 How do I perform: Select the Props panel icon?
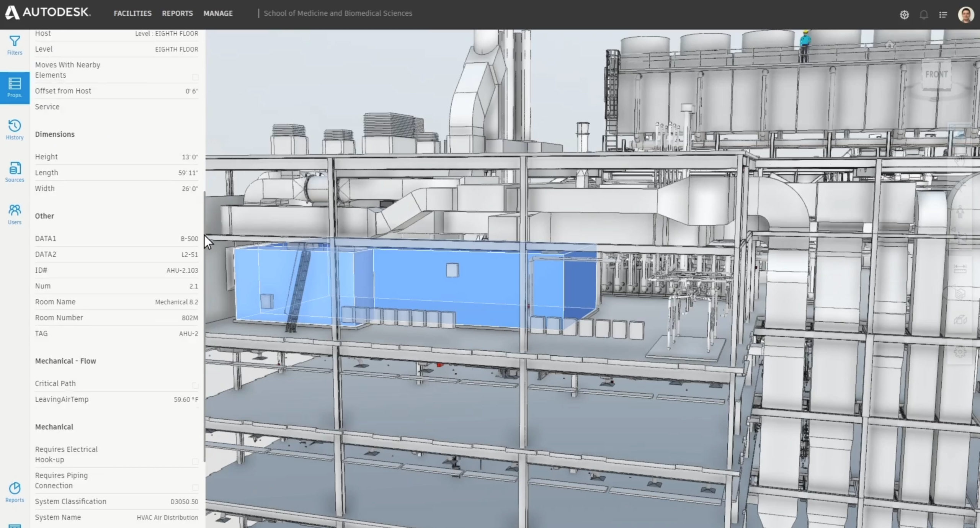coord(15,88)
